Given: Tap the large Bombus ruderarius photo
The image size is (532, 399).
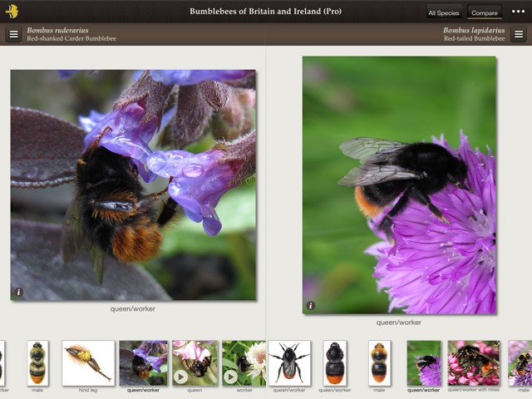Looking at the screenshot, I should click(133, 185).
